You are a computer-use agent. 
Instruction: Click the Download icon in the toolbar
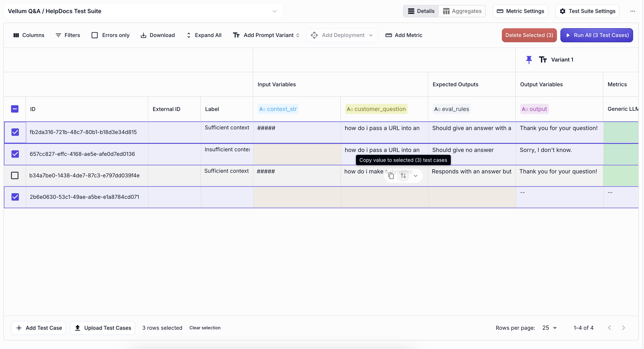pos(143,35)
